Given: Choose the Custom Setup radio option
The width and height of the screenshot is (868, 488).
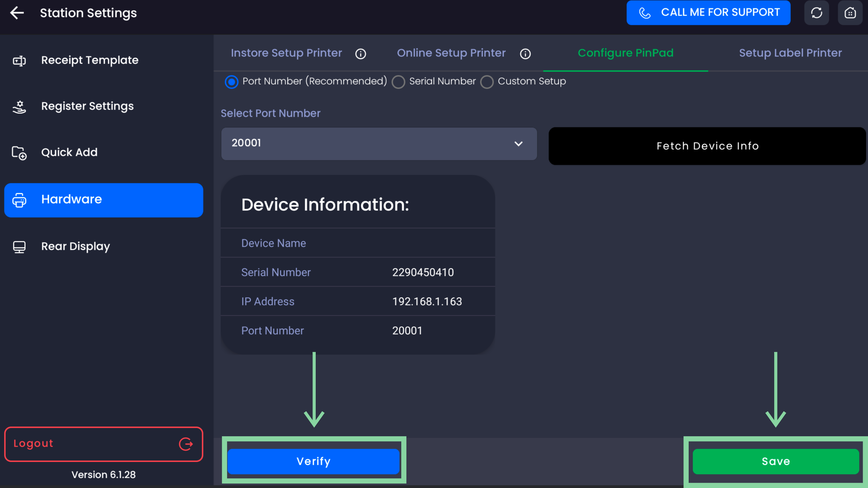Looking at the screenshot, I should (487, 82).
